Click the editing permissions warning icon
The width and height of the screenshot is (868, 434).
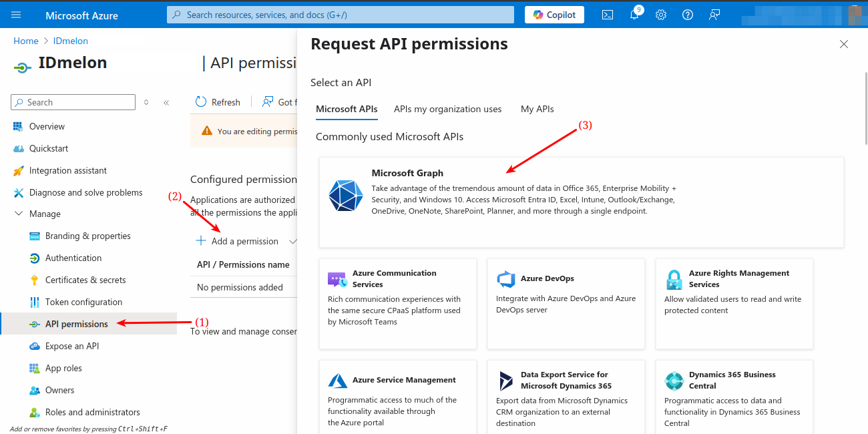coord(207,131)
